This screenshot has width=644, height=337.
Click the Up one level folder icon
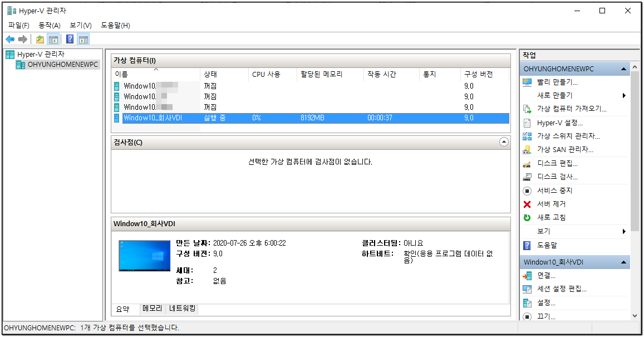pyautogui.click(x=40, y=40)
